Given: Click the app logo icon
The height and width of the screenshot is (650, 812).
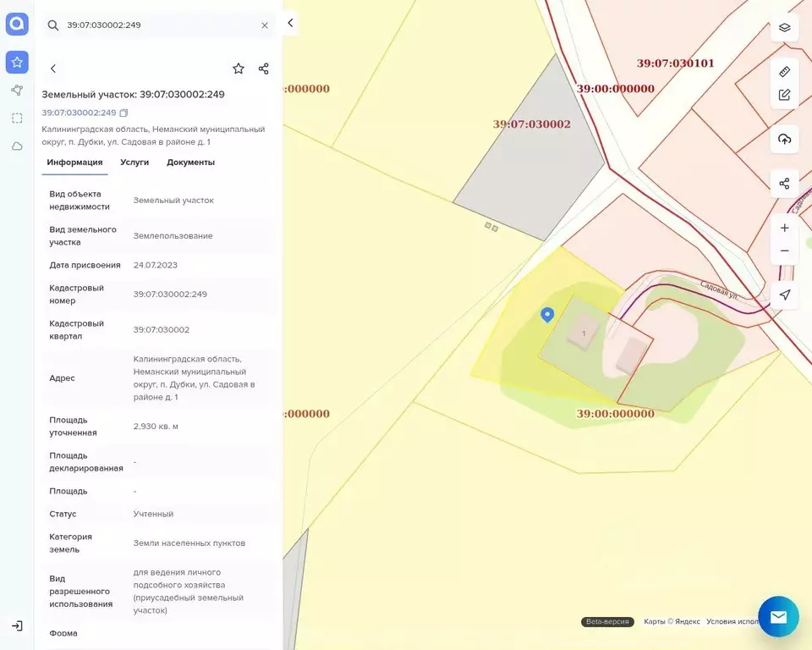Looking at the screenshot, I should tap(17, 24).
